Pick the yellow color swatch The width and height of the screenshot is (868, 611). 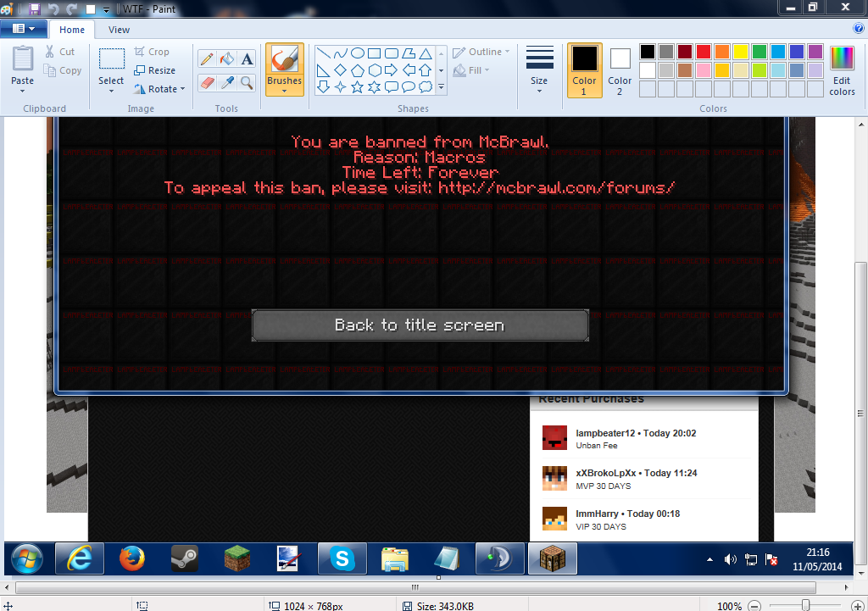point(741,52)
